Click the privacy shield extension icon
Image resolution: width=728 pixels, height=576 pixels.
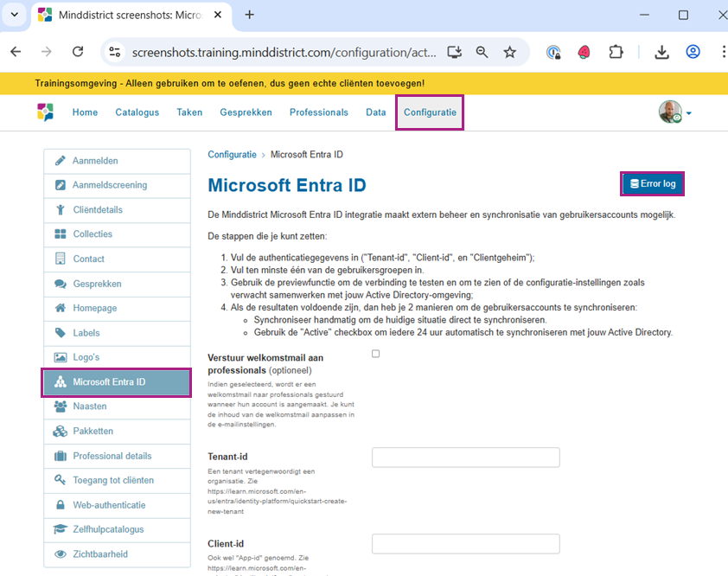coord(553,52)
